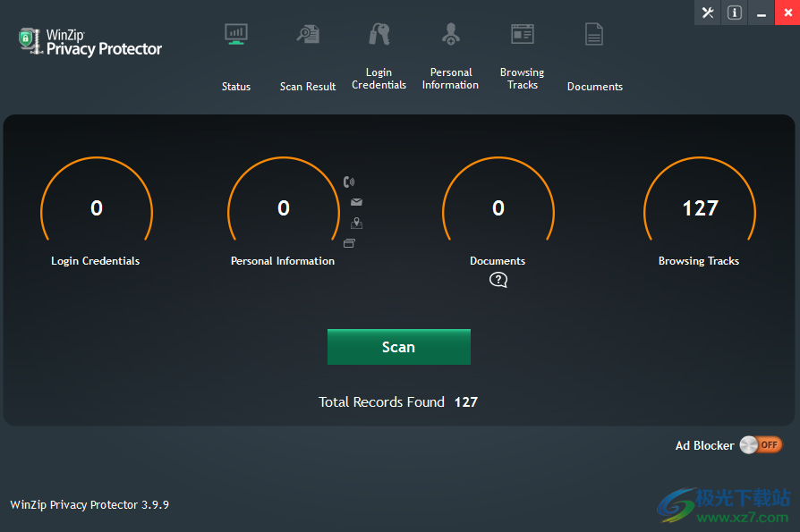Click the Login Credentials gauge showing 0

97,199
